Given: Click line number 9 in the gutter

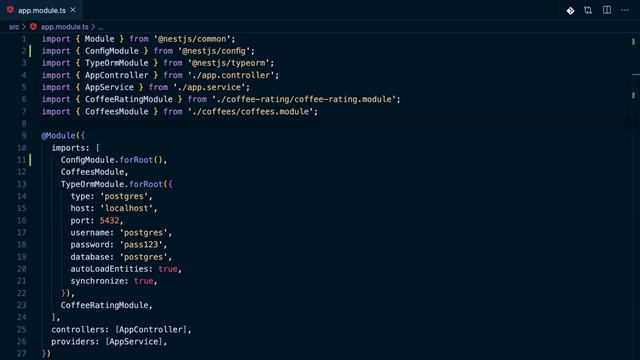Looking at the screenshot, I should click(24, 136).
